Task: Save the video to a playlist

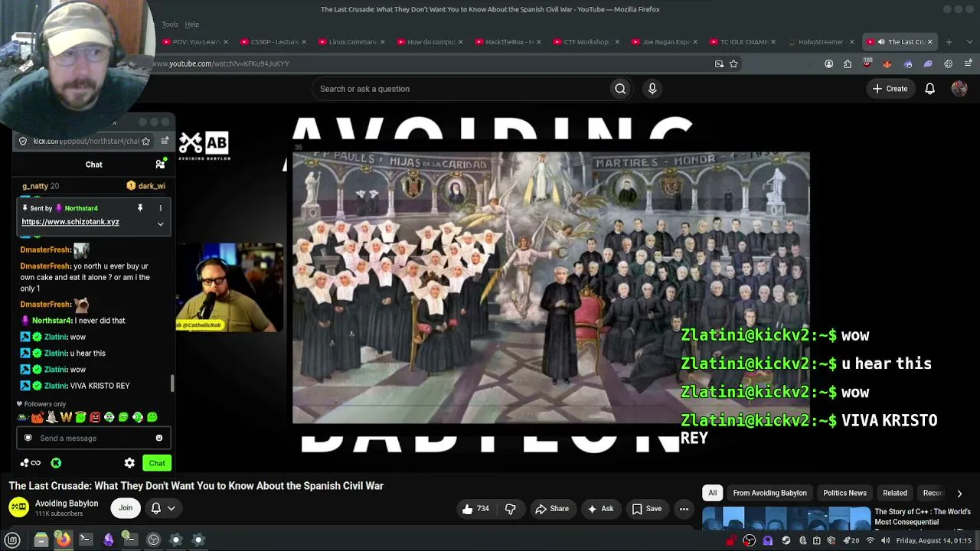Action: 646,509
